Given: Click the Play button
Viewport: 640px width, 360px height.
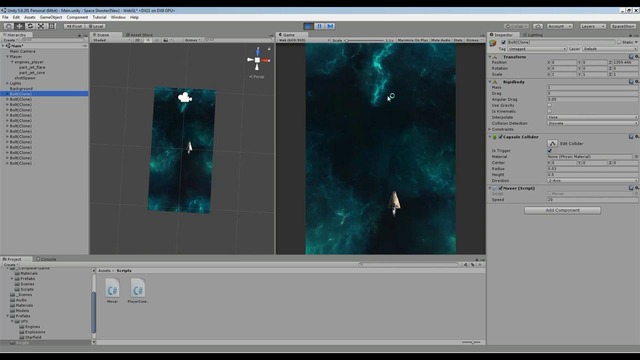Looking at the screenshot, I should click(309, 26).
